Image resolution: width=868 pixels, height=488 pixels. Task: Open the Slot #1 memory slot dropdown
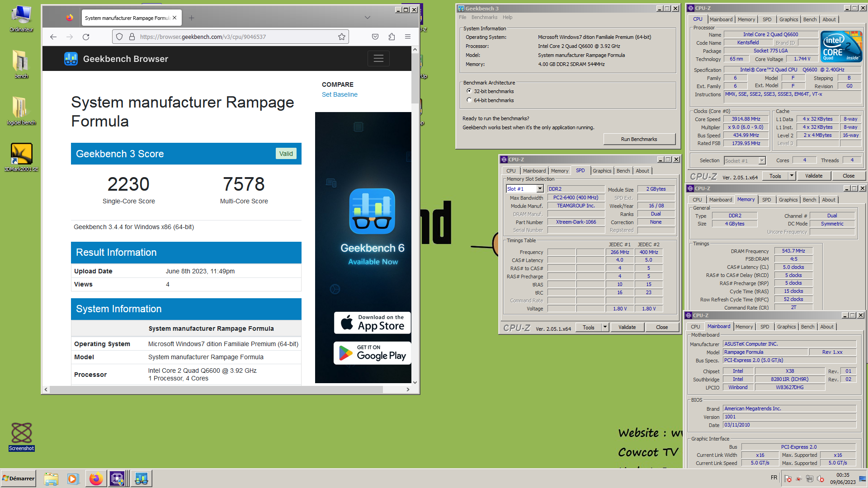tap(540, 189)
